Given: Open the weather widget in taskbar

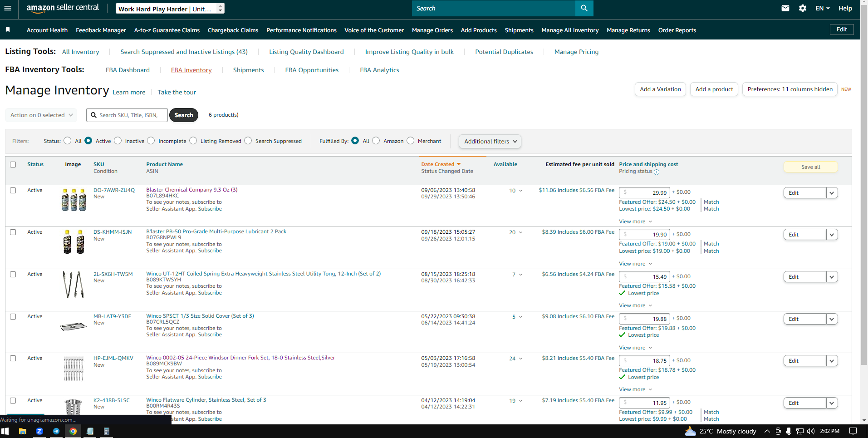Looking at the screenshot, I should point(721,431).
